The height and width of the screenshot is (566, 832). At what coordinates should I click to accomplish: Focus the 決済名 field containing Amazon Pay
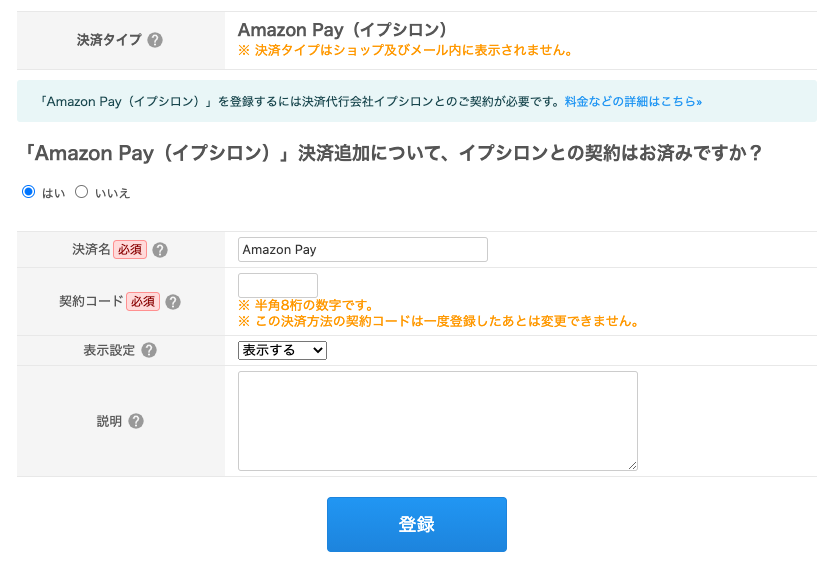tap(362, 249)
